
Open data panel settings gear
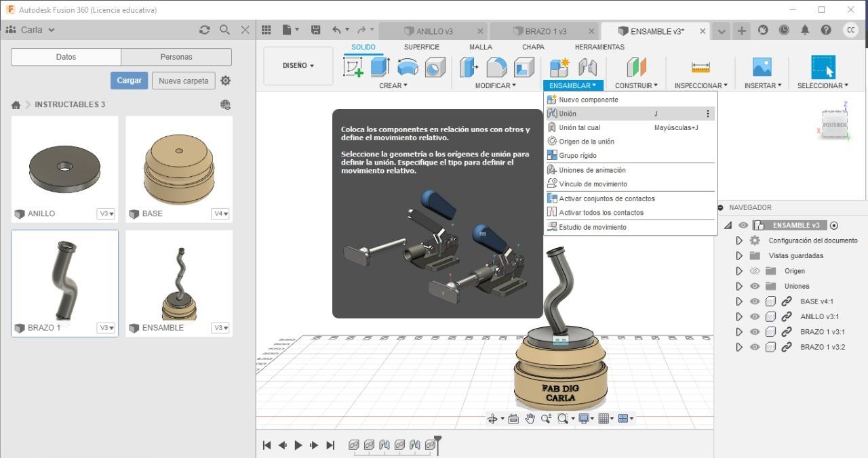tap(226, 81)
